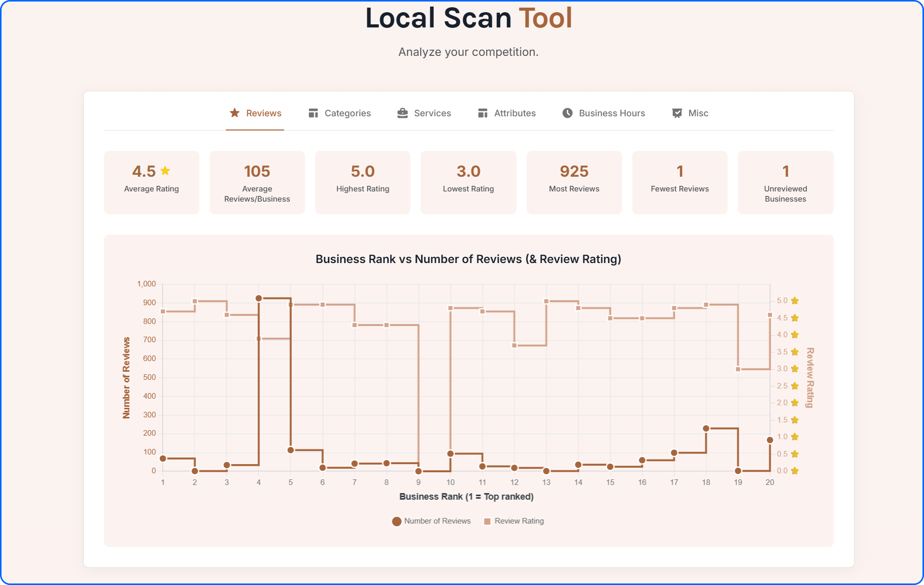This screenshot has height=585, width=924.
Task: Select the Services tab label
Action: pos(432,113)
